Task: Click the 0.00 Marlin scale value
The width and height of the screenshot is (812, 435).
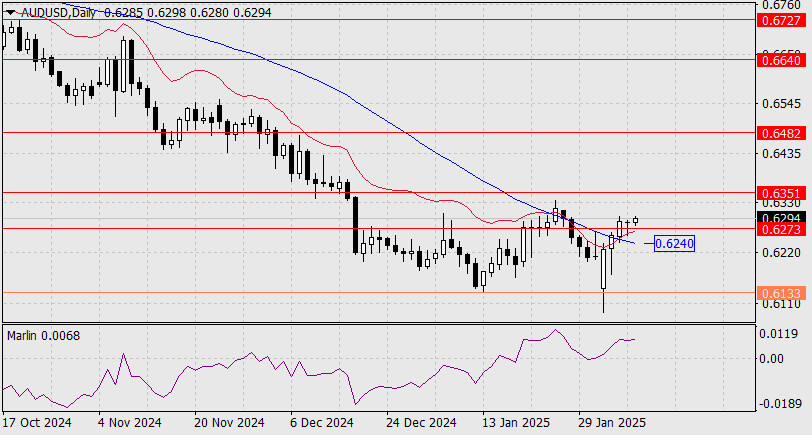Action: click(x=772, y=358)
